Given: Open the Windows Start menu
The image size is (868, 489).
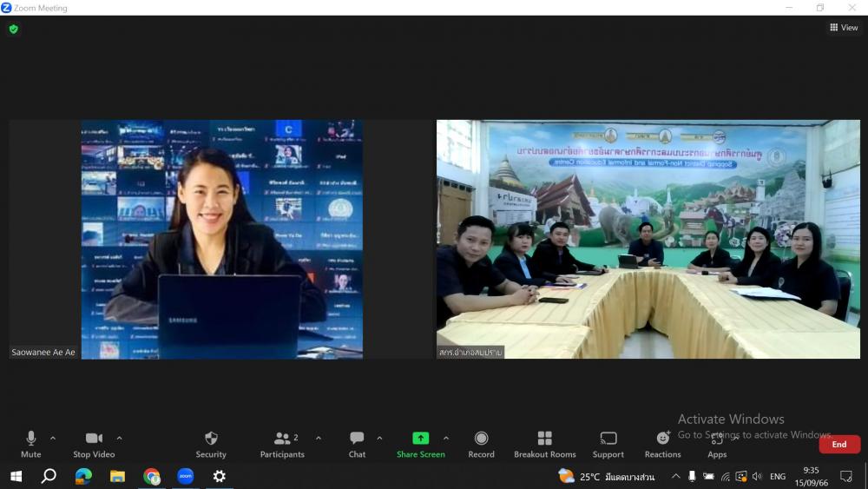Looking at the screenshot, I should (x=16, y=476).
